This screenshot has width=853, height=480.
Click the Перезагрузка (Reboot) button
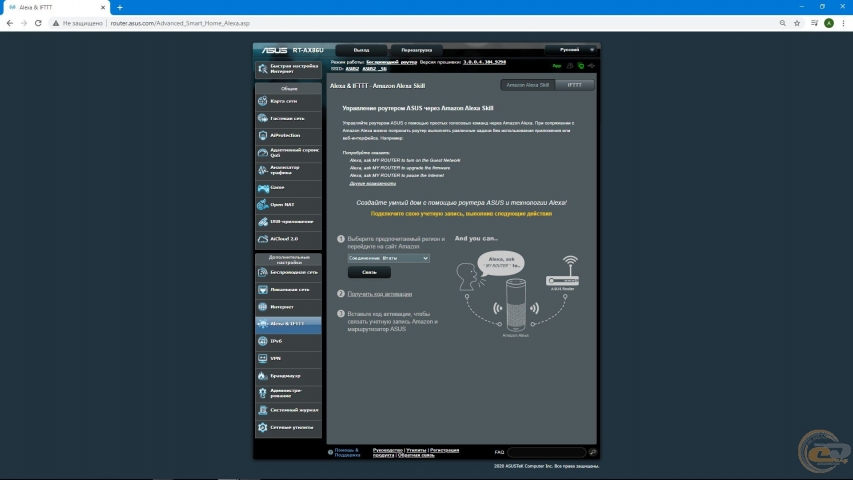[416, 50]
